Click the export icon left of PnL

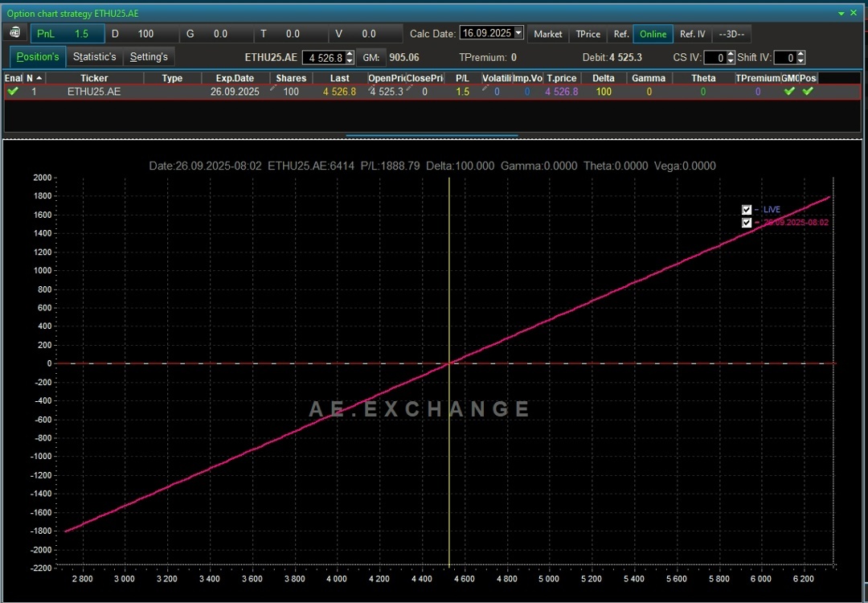(x=15, y=33)
